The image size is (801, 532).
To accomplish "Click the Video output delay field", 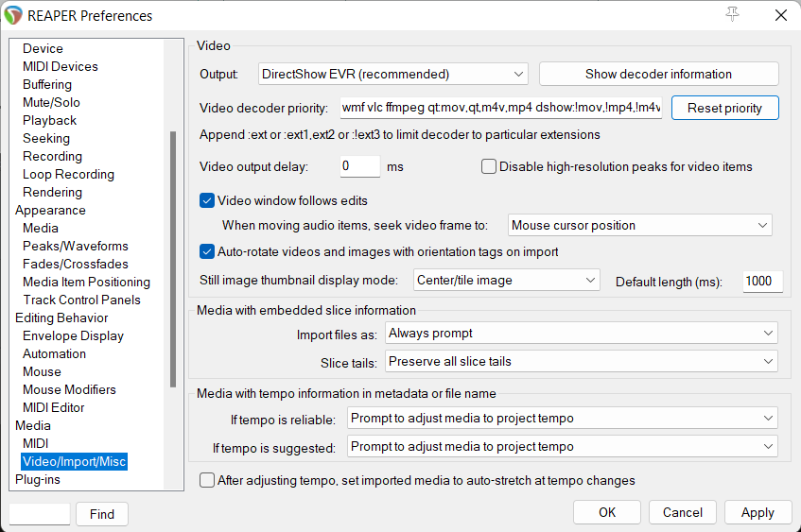I will click(x=359, y=167).
